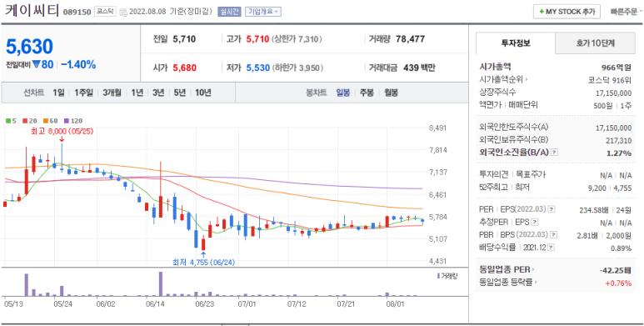Expand the 기업개요 dropdown
The image size is (644, 326).
263,12
